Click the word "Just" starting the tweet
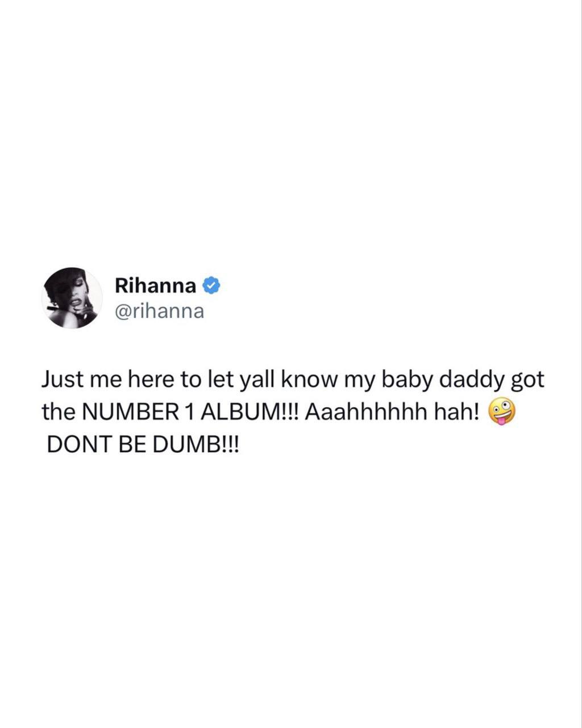Screen dimensions: 582x728 [62, 380]
